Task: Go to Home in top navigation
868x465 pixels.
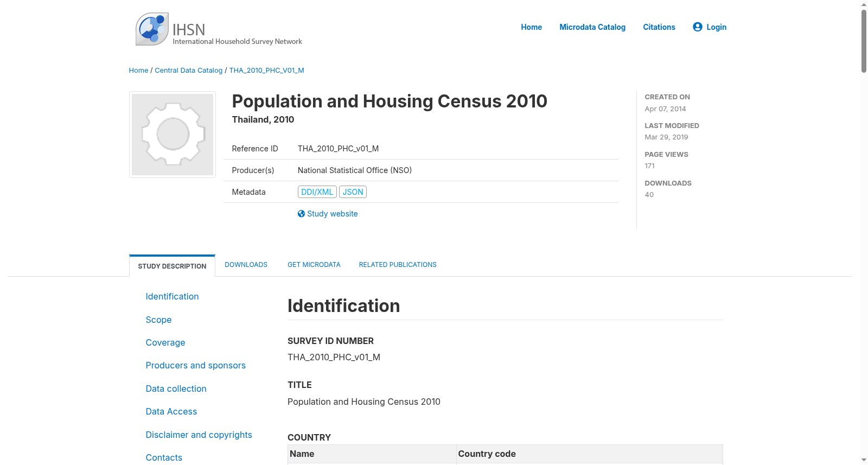Action: 531,27
